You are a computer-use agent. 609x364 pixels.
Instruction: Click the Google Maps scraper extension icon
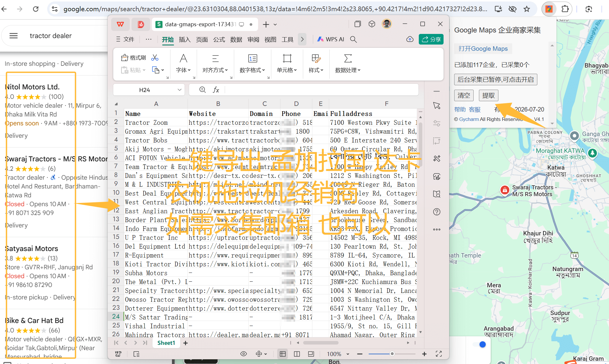(549, 9)
